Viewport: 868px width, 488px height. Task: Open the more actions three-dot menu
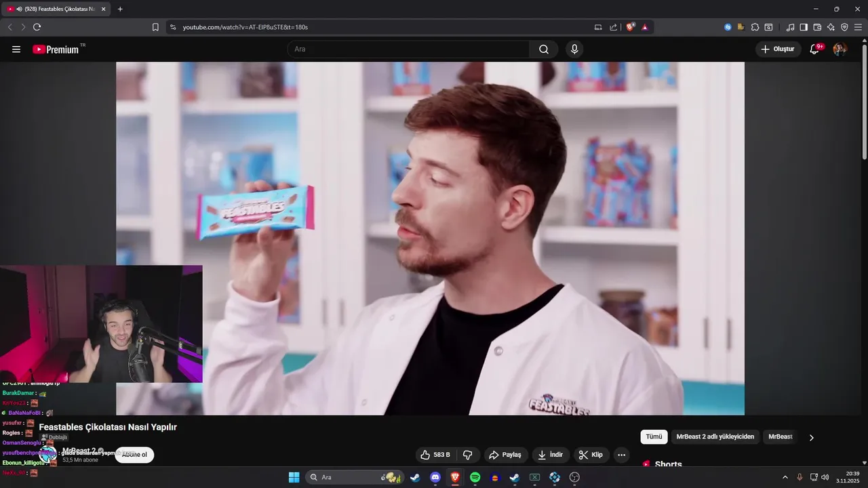pyautogui.click(x=621, y=455)
